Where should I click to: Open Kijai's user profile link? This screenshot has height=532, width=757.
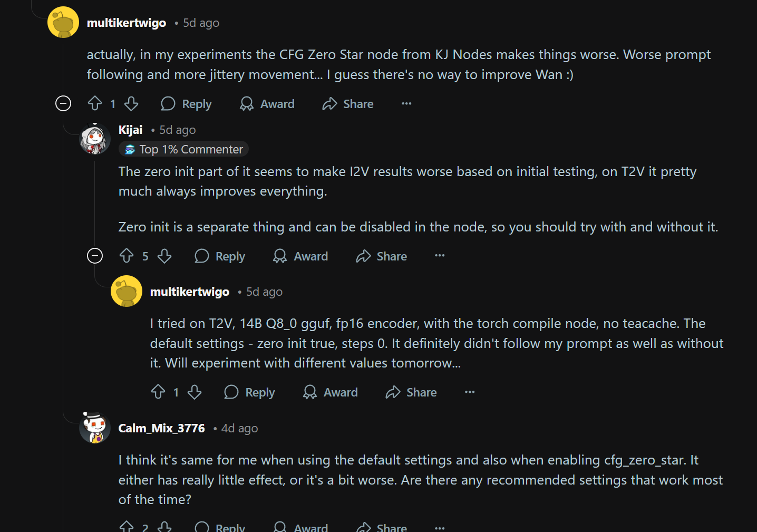coord(130,130)
